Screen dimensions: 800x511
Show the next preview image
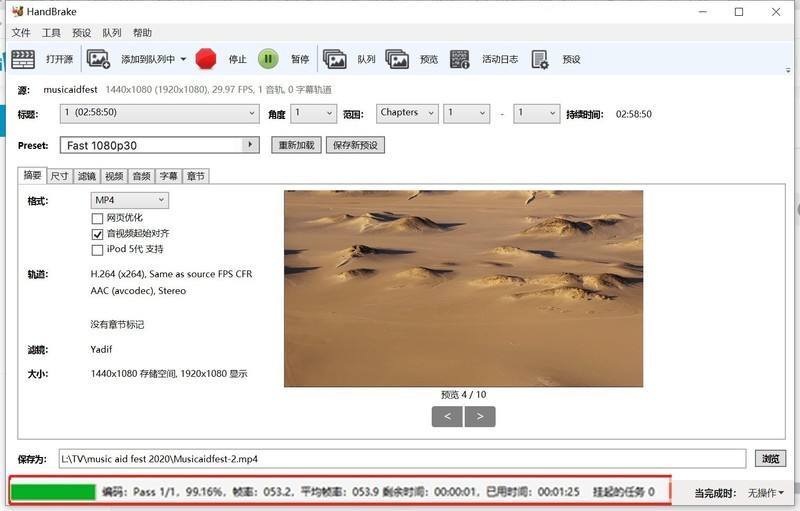480,416
